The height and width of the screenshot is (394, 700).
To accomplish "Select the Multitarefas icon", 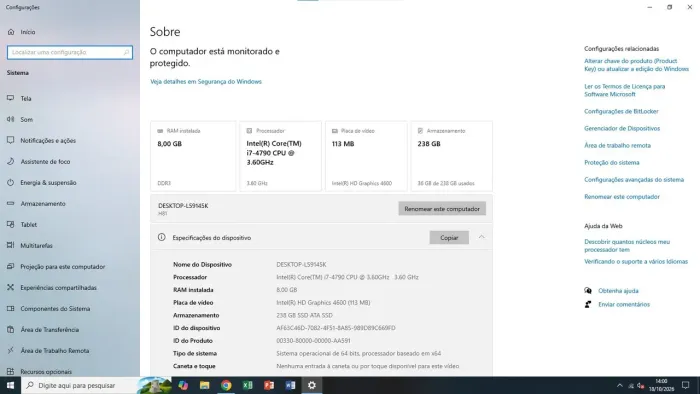I will coord(11,245).
